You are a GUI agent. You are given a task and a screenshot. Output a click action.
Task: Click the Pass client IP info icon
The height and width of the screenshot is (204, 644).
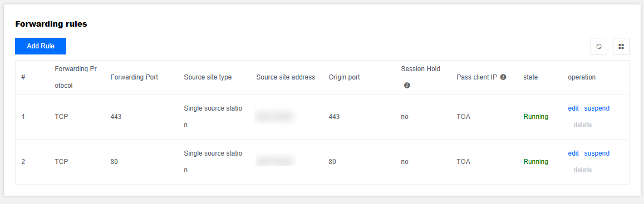503,77
